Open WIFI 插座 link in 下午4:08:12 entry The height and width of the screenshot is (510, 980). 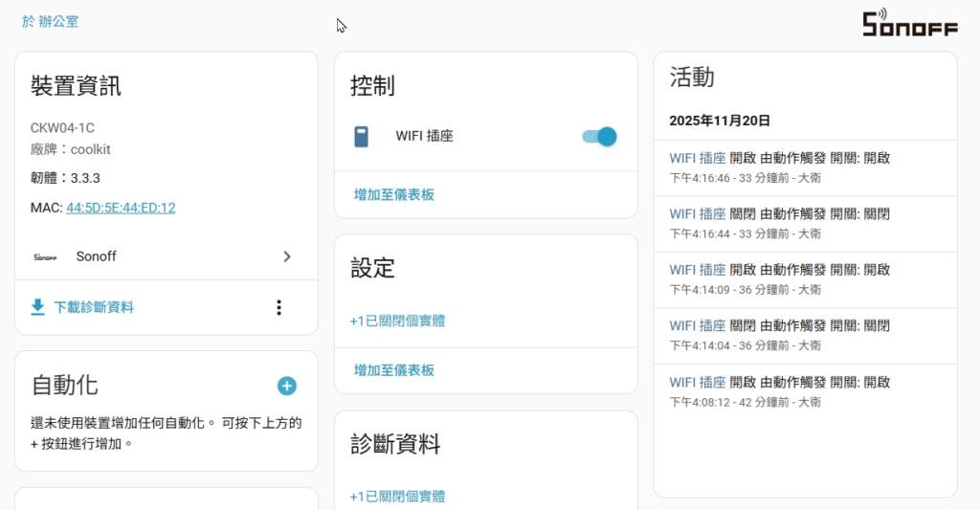(x=697, y=382)
